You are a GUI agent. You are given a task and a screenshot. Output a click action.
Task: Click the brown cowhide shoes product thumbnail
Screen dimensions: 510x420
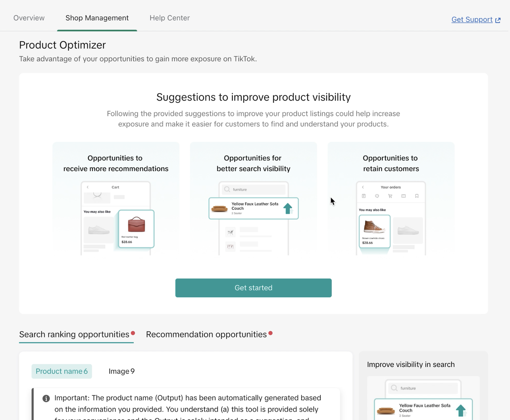pos(374,227)
